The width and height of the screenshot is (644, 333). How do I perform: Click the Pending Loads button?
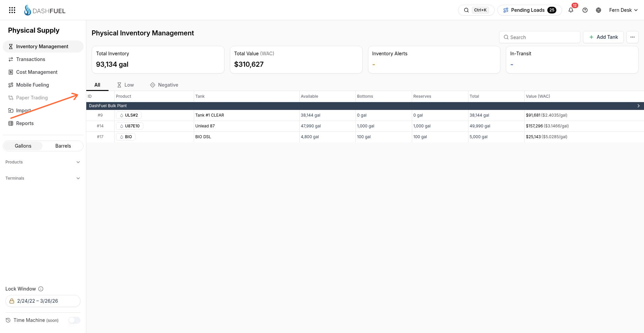530,10
